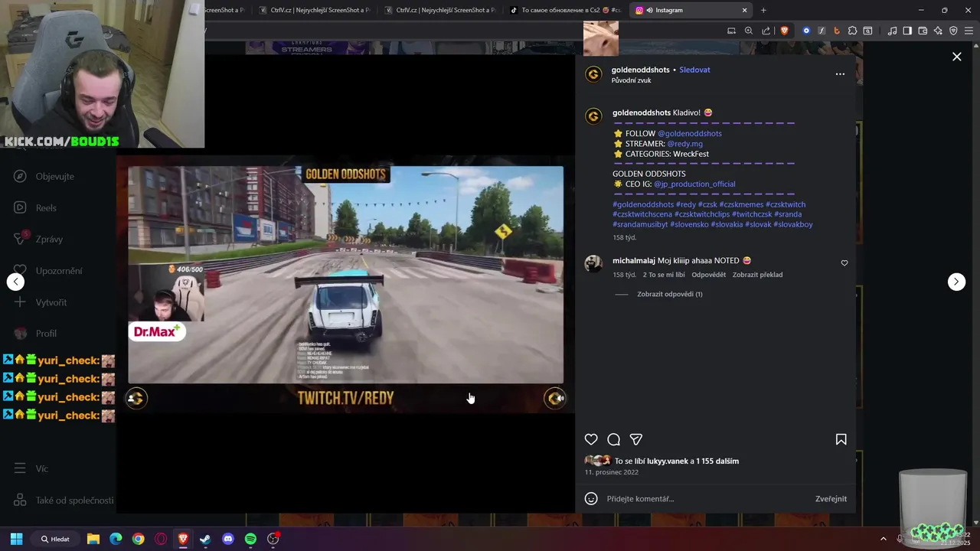
Task: Open a new browser tab
Action: pos(763,10)
